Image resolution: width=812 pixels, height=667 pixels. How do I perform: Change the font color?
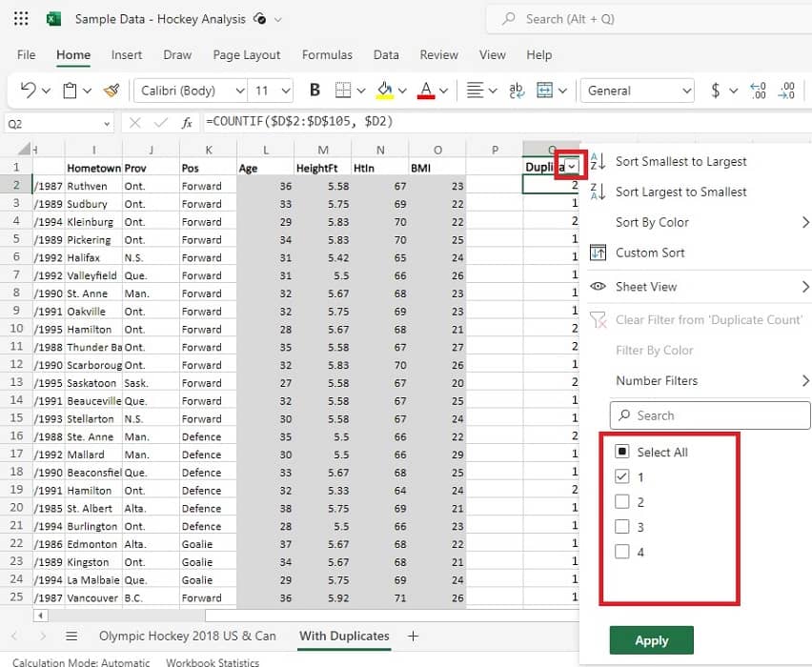click(x=425, y=90)
